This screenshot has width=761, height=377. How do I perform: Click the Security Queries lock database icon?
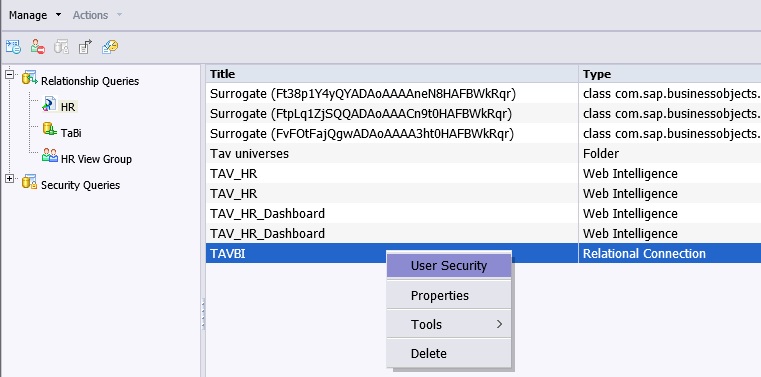pos(30,182)
